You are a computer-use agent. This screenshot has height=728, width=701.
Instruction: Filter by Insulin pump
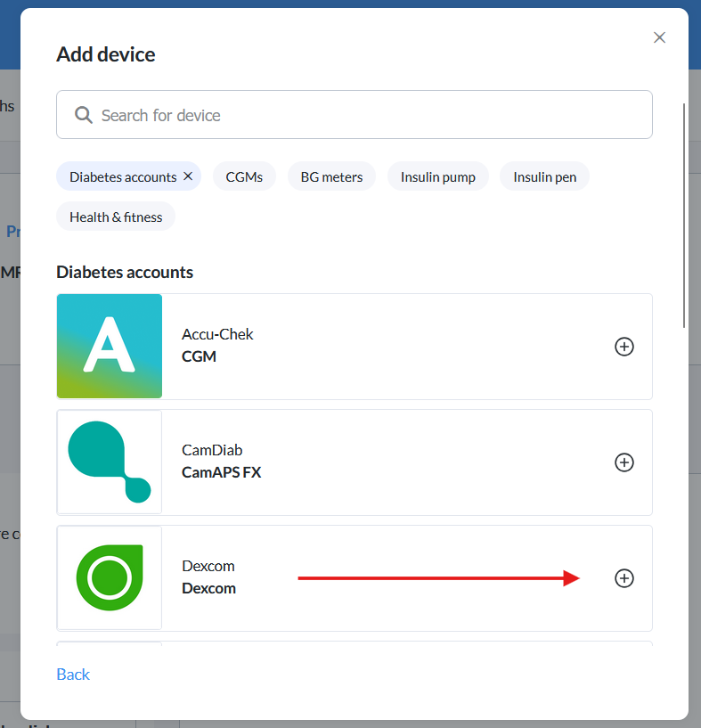point(437,176)
